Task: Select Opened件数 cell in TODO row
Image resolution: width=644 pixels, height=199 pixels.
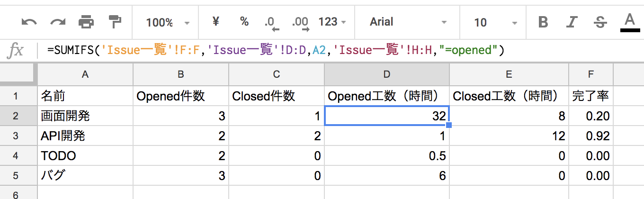Action: pos(181,156)
